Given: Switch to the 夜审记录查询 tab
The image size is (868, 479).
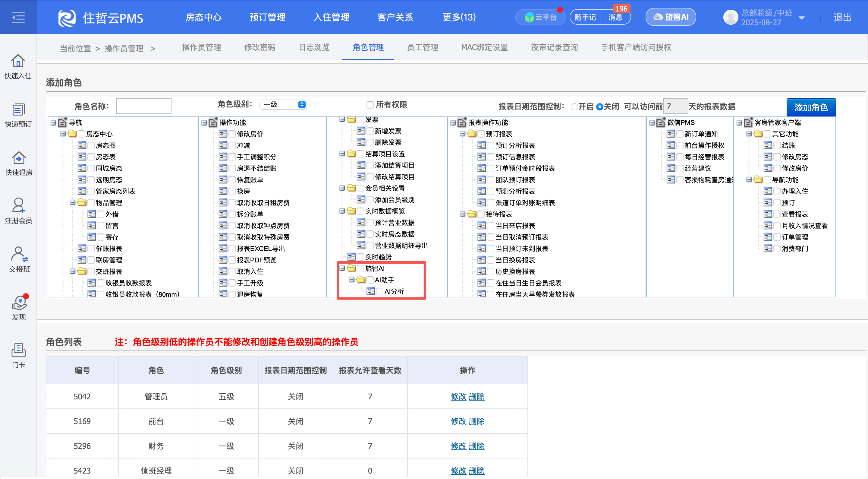Looking at the screenshot, I should (x=554, y=48).
